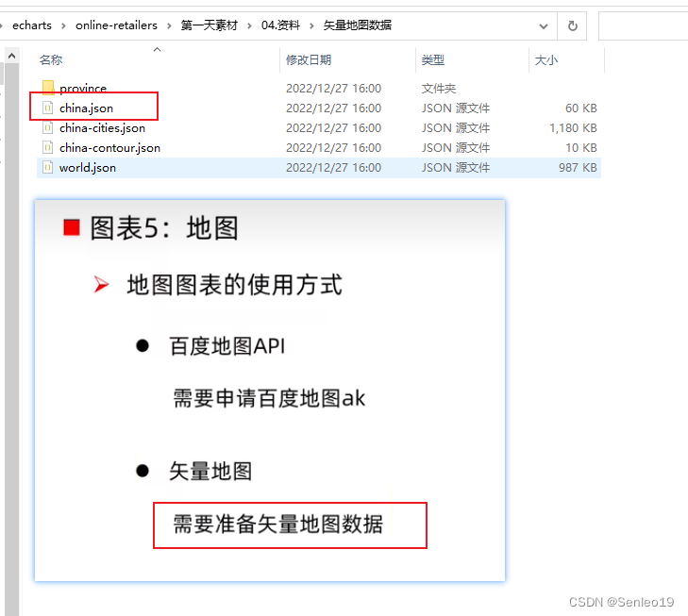Click the navigation pane scroll up arrow

coord(12,56)
